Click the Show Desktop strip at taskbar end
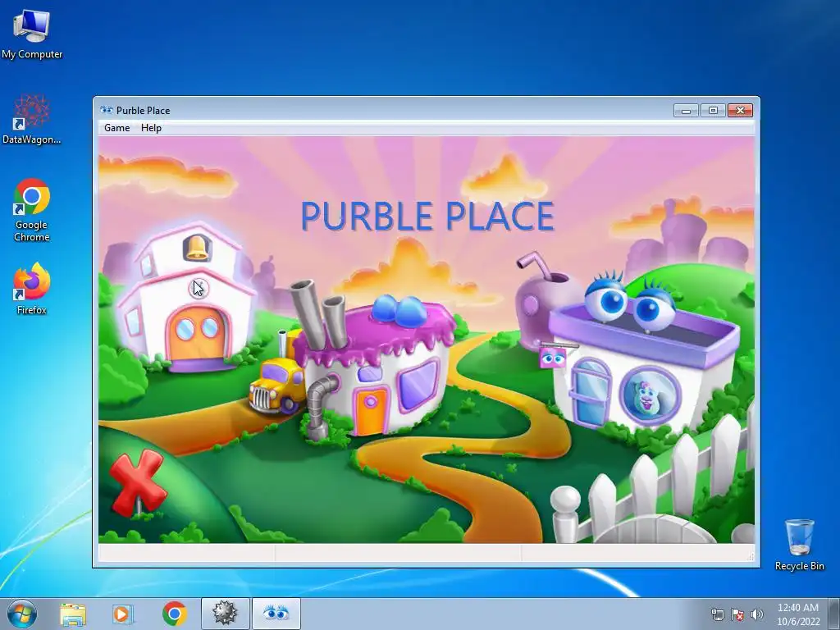Viewport: 840px width, 630px height. [834, 614]
